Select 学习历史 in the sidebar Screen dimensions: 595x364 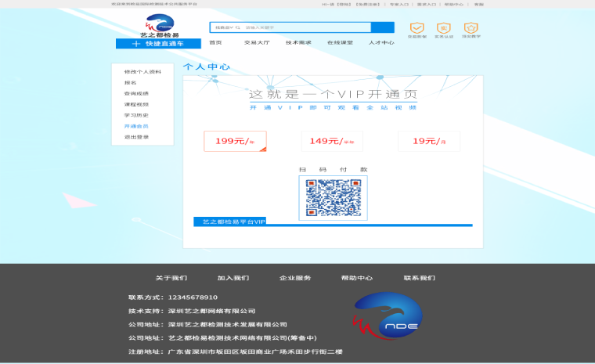click(136, 115)
